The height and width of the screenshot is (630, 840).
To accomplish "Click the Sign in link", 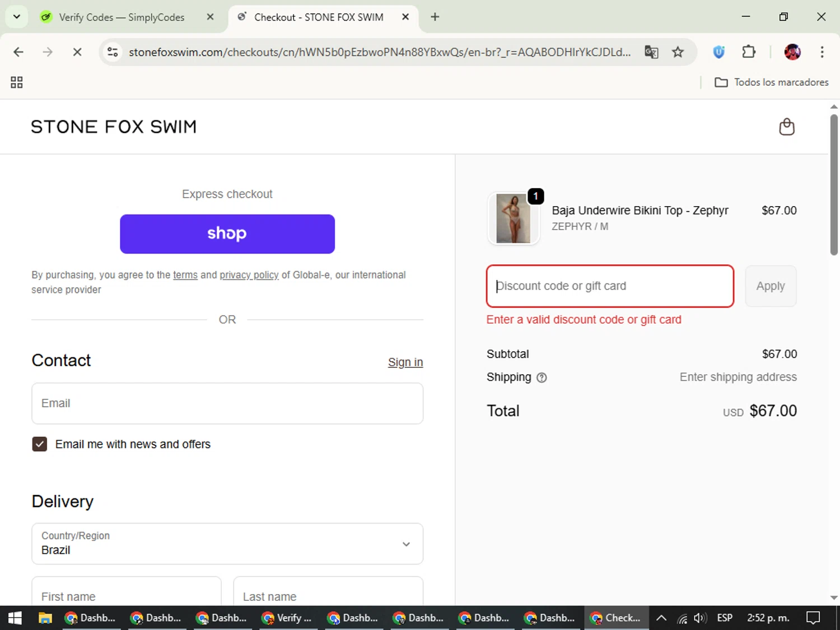I will pos(405,362).
